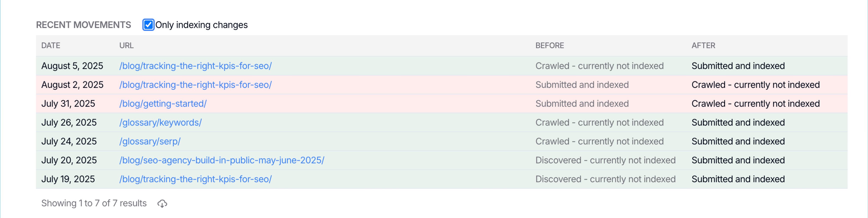This screenshot has width=868, height=218.
Task: Click the URL column header
Action: [126, 45]
